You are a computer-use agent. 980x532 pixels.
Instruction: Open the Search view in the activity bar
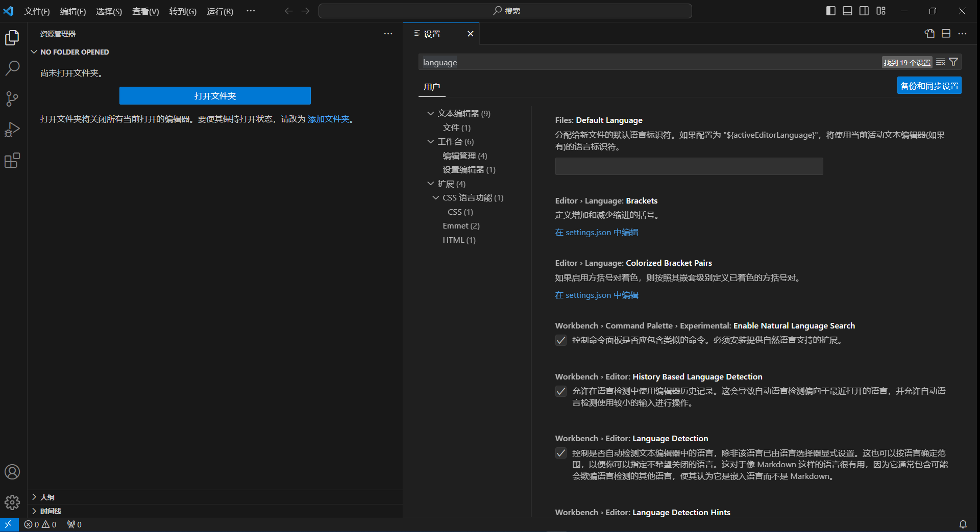click(12, 68)
